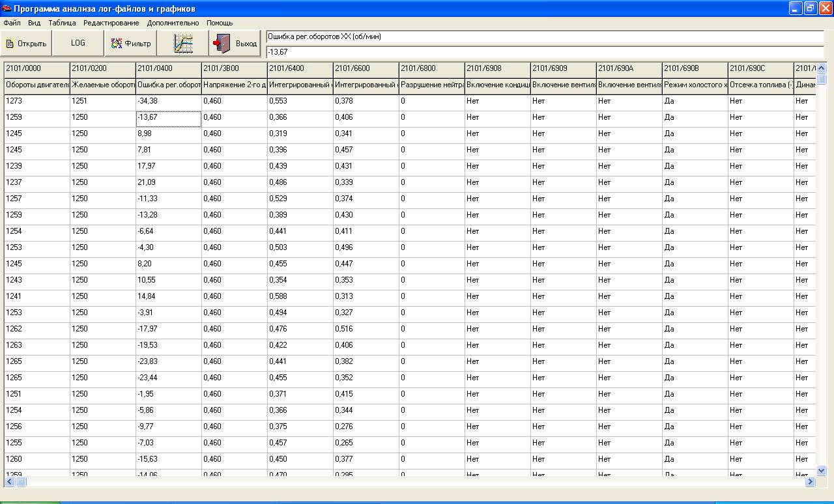The image size is (834, 504).
Task: Open the Файл menu
Action: click(12, 23)
